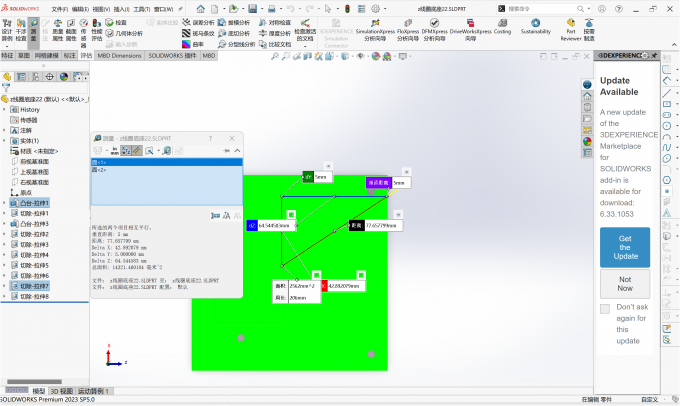Launch DFMXpress analysis wizard
This screenshot has height=406, width=680.
pos(434,30)
